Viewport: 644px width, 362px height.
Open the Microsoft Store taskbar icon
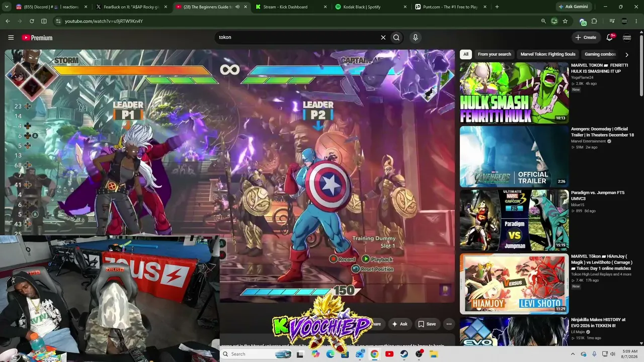tap(345, 354)
